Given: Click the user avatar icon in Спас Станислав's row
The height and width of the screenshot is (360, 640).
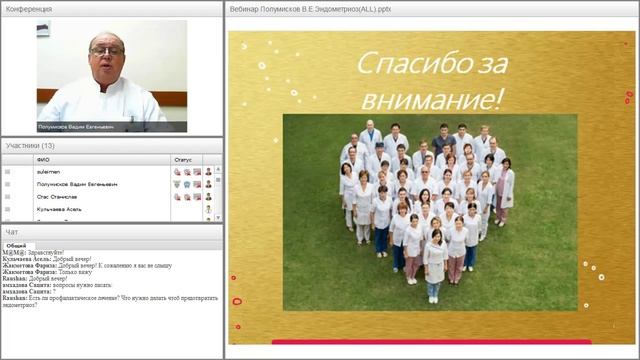Looking at the screenshot, I should pyautogui.click(x=208, y=197).
